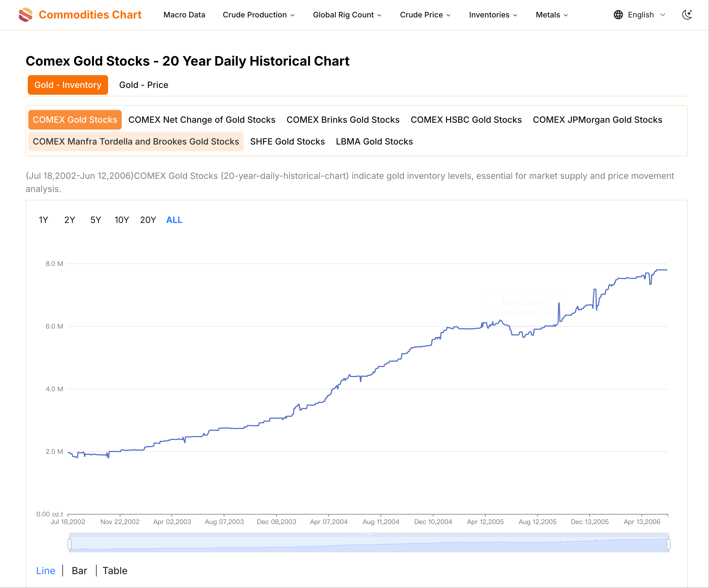Open the Macro Data menu item
Image resolution: width=709 pixels, height=588 pixels.
[184, 15]
